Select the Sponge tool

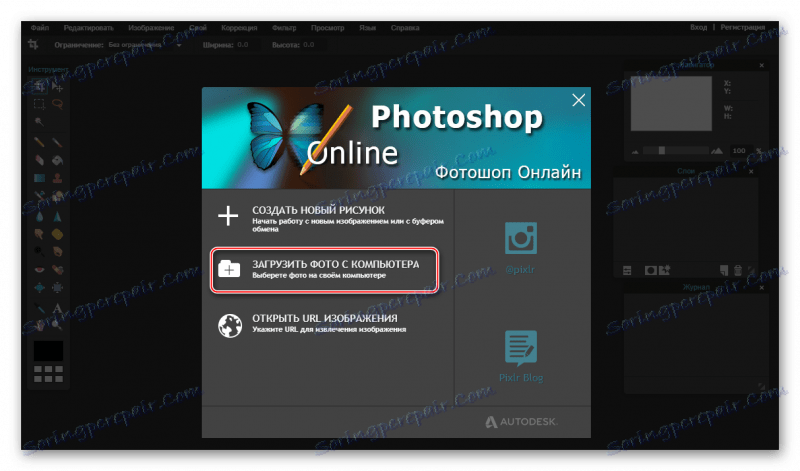click(x=57, y=234)
